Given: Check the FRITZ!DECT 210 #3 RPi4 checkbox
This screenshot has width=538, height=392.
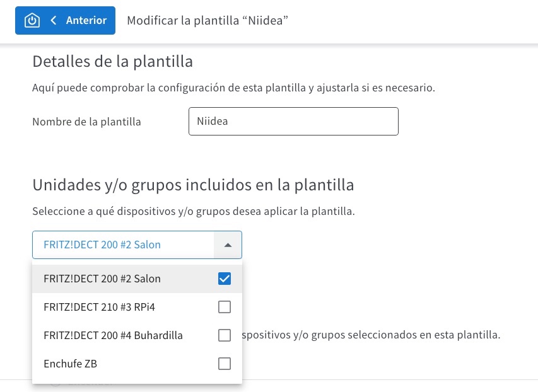Looking at the screenshot, I should 225,307.
